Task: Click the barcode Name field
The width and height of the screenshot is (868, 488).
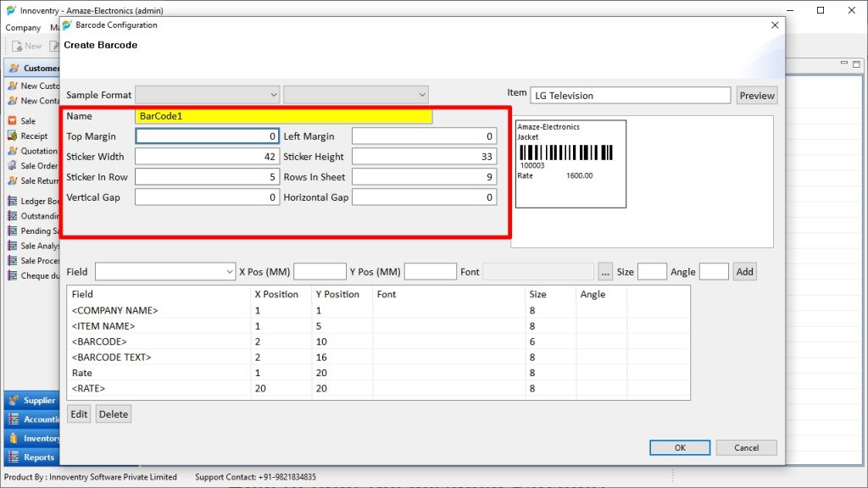Action: click(284, 116)
